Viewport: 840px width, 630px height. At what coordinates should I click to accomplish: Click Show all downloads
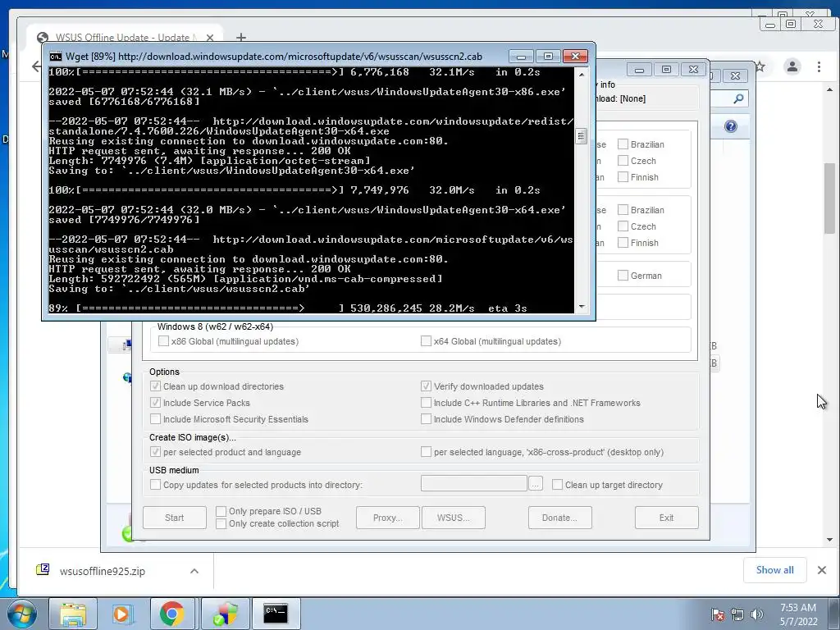point(774,570)
